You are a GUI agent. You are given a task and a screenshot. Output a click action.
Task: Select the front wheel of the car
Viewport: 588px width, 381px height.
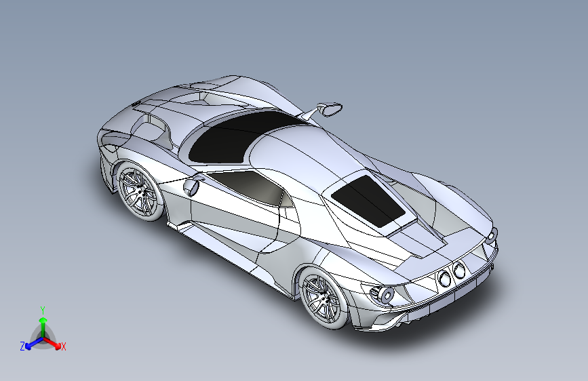tap(140, 192)
